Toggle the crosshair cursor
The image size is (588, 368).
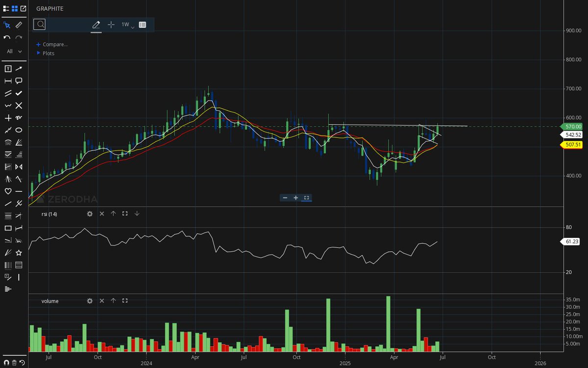point(111,25)
